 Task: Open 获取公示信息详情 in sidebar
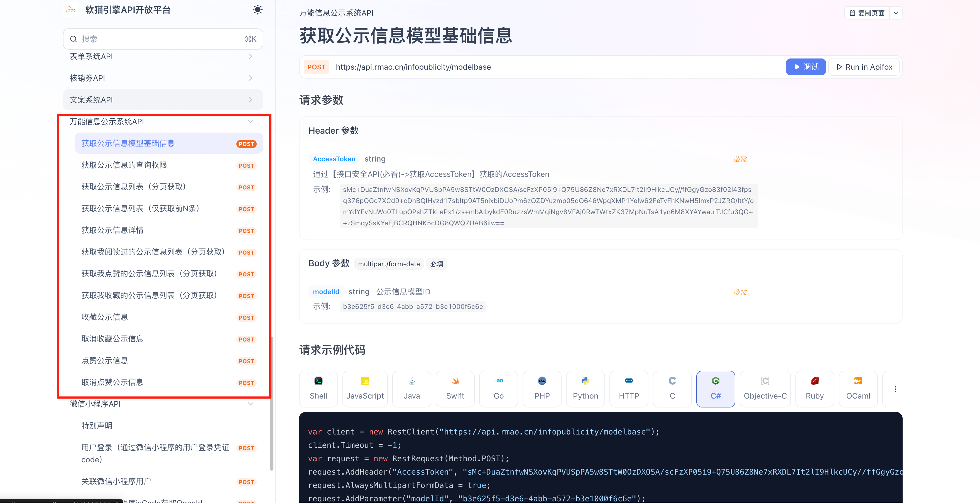[x=112, y=230]
